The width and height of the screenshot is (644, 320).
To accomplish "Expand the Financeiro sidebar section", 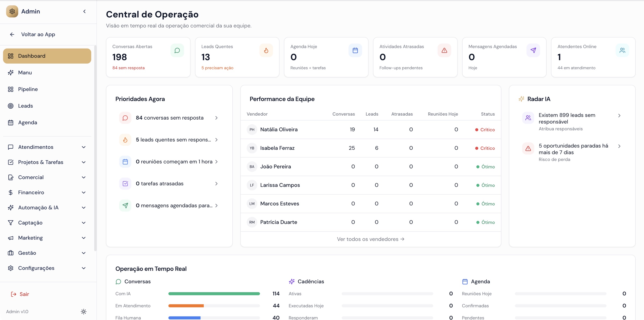I will click(x=47, y=192).
